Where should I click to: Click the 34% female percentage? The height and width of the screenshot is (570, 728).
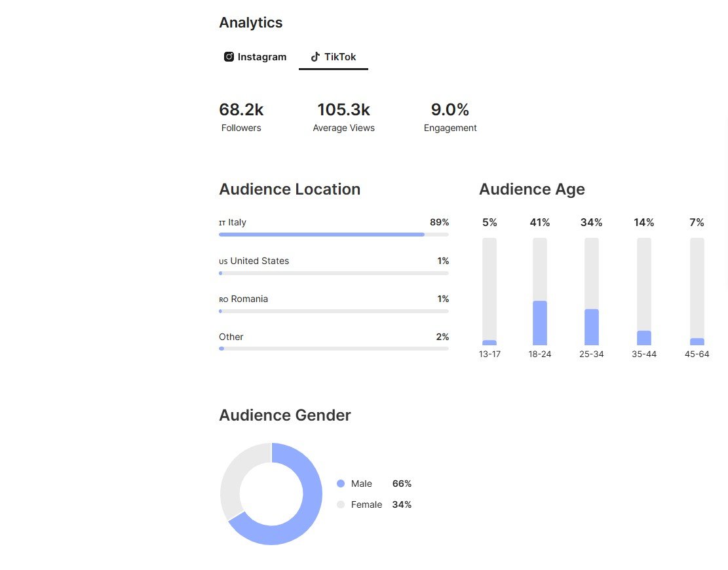coord(402,504)
